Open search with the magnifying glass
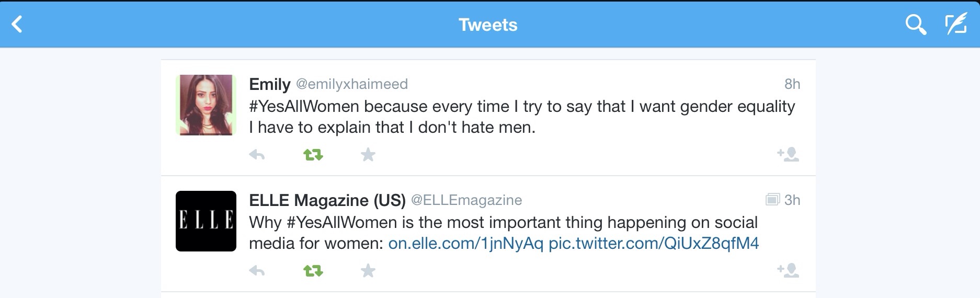This screenshot has width=980, height=298. [x=915, y=24]
